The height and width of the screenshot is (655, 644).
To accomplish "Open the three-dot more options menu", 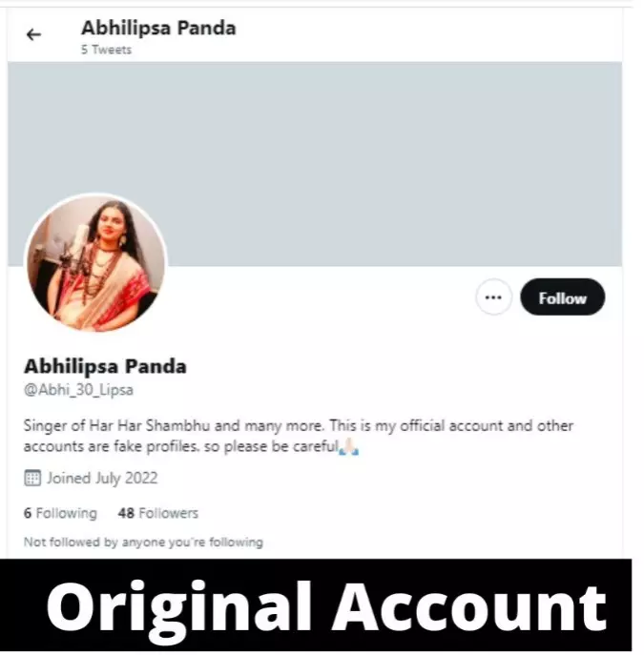I will pyautogui.click(x=493, y=297).
